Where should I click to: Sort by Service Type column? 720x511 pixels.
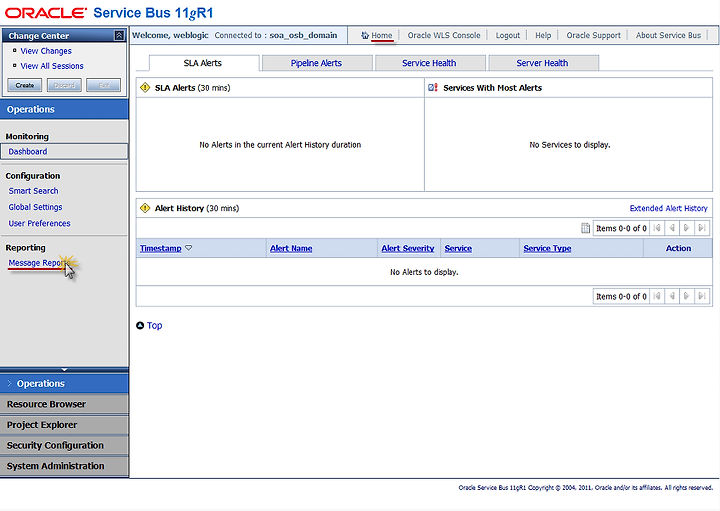[x=547, y=248]
